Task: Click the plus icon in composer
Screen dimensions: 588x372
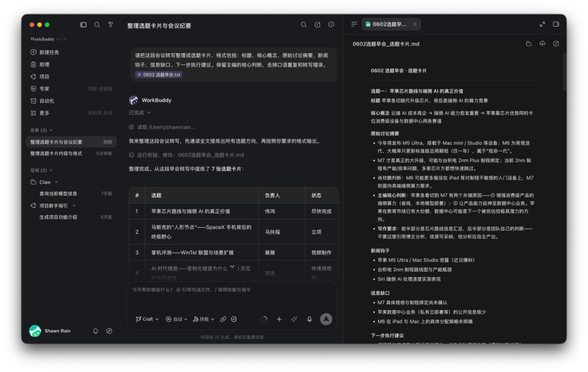Action: [x=279, y=319]
